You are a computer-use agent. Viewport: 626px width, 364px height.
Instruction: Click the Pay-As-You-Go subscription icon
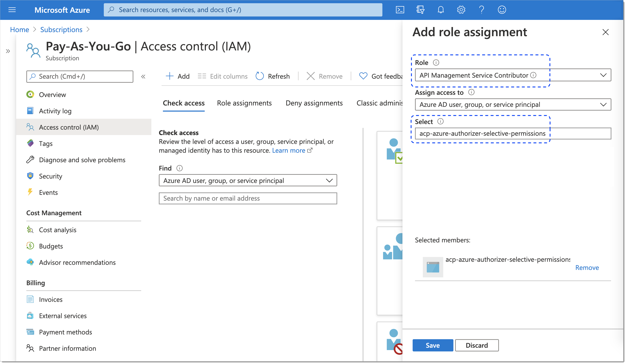coord(33,50)
